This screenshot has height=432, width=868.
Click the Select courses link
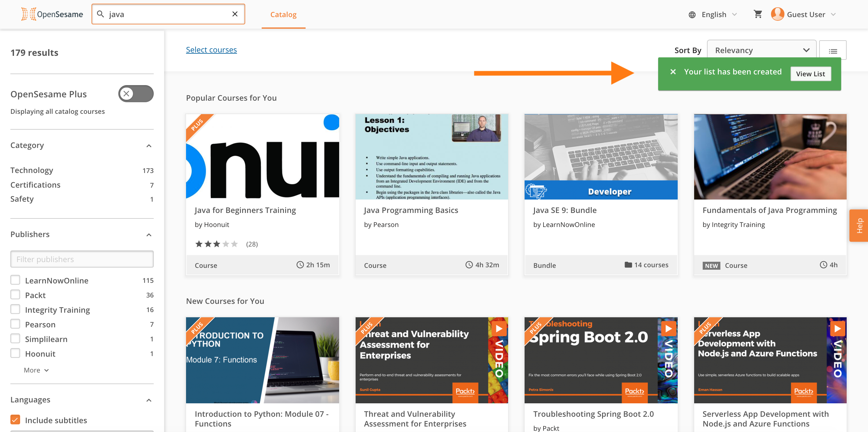click(x=211, y=50)
